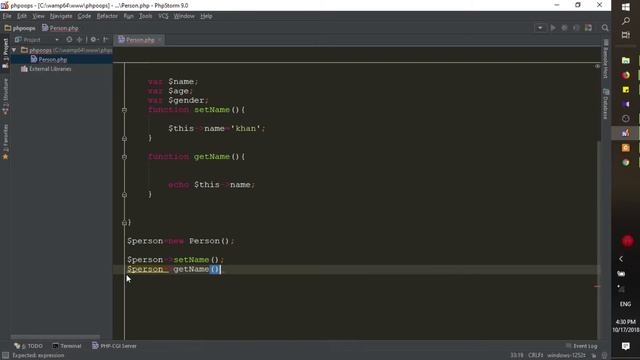640x360 pixels.
Task: Click the project panel horizontal scrollbar
Action: 55,337
